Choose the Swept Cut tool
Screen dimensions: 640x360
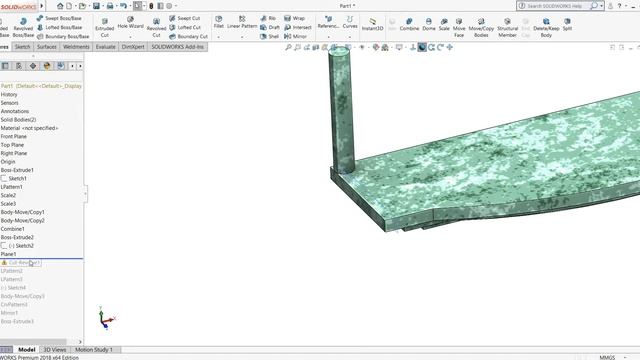184,18
